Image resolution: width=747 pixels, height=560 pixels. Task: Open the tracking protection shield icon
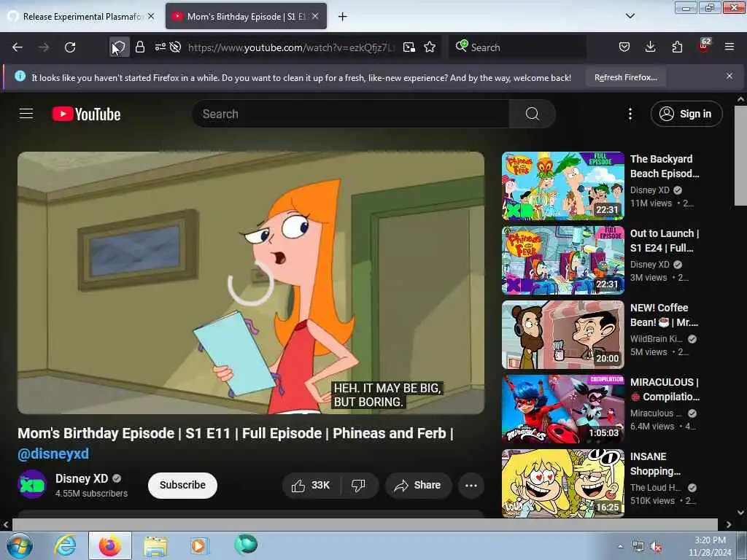[119, 47]
